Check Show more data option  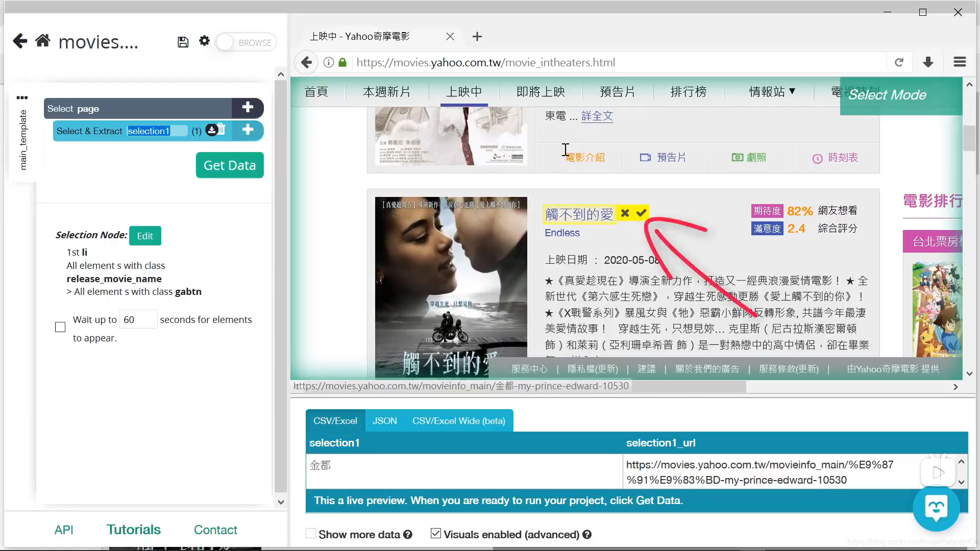tap(310, 534)
